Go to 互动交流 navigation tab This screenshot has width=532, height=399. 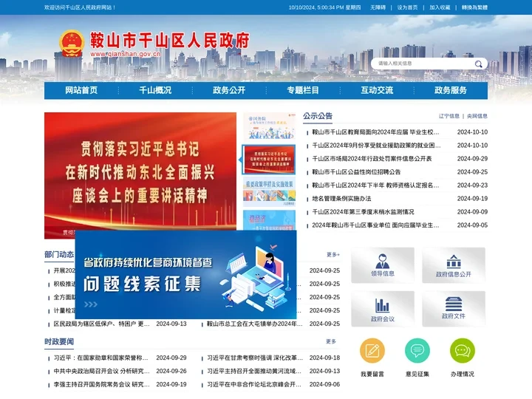pyautogui.click(x=377, y=90)
